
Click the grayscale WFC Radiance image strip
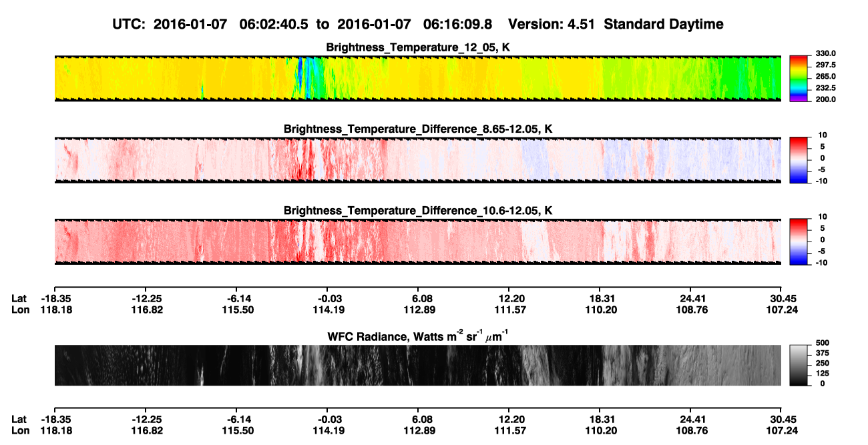tap(417, 365)
